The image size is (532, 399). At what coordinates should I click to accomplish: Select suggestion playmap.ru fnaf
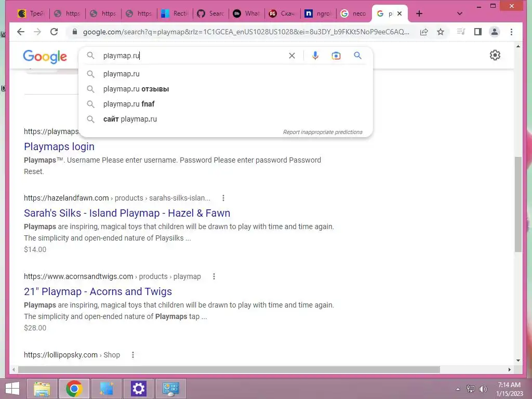pos(225,104)
